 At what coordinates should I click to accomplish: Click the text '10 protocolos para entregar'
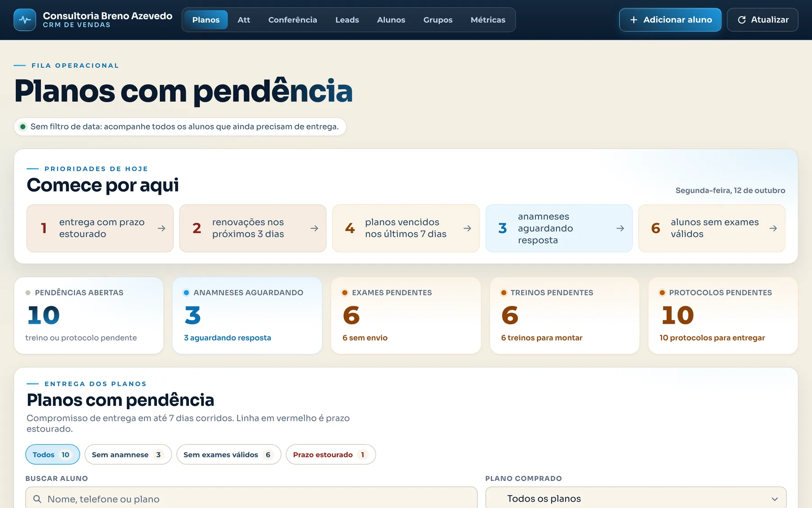712,338
